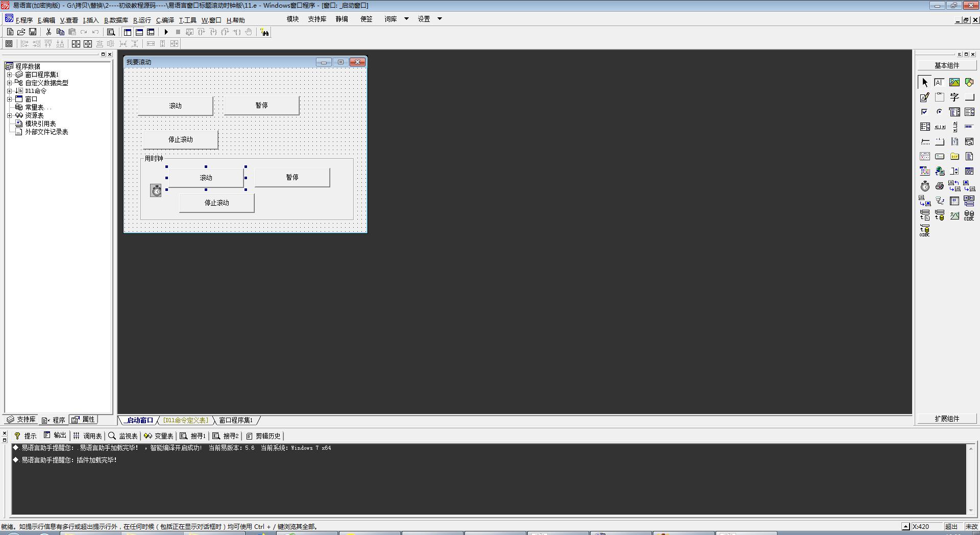Screen dimensions: 980x535
Task: Click the scissors Cut icon
Action: pos(48,32)
